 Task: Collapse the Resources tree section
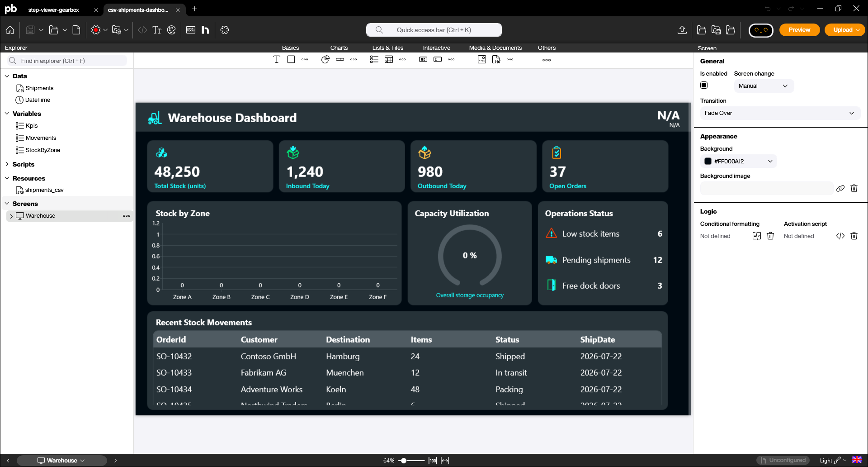(x=7, y=178)
